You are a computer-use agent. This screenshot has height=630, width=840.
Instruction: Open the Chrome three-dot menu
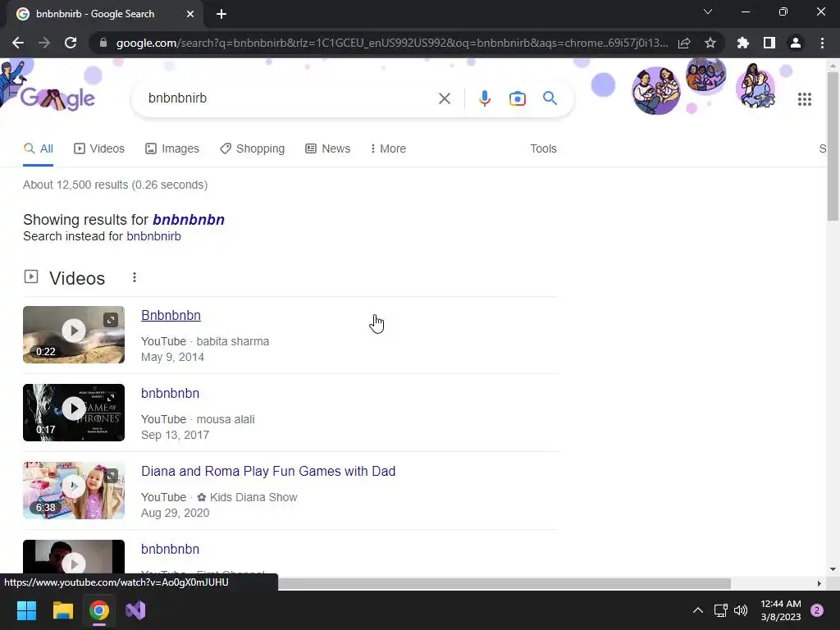822,43
